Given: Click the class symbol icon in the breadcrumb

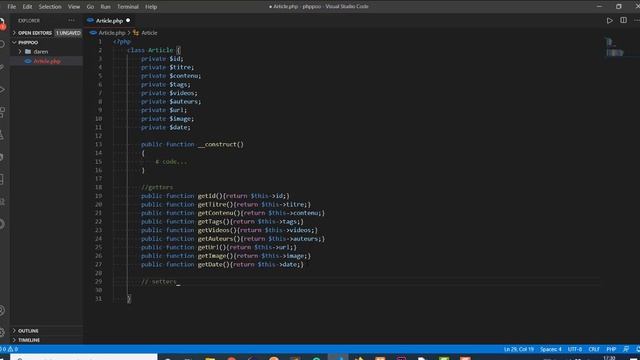Looking at the screenshot, I should point(136,33).
